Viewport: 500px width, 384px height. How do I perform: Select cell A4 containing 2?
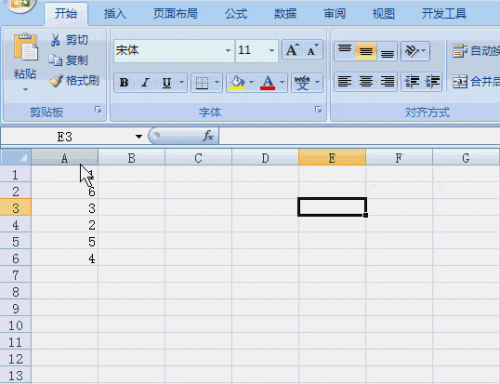[65, 224]
